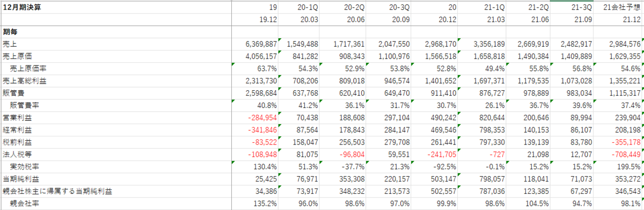This screenshot has width=644, height=210.
Task: Click the 売上 row label
Action: pyautogui.click(x=10, y=44)
